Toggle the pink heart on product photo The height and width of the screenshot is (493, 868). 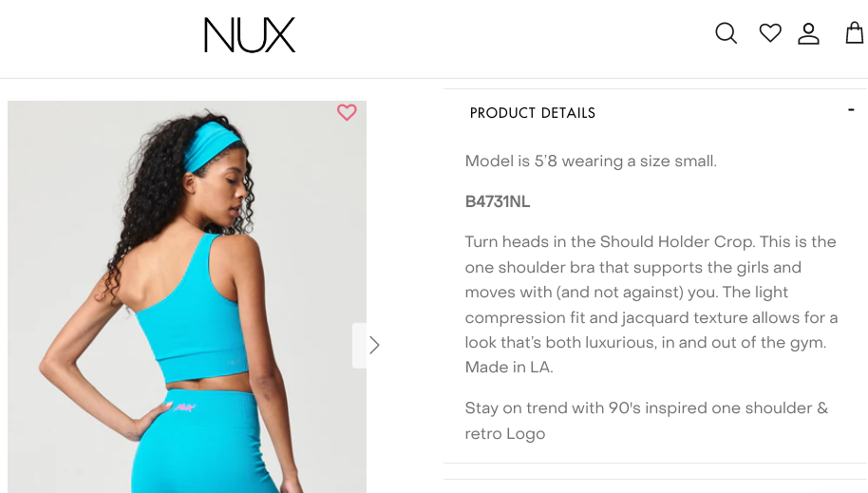(347, 112)
